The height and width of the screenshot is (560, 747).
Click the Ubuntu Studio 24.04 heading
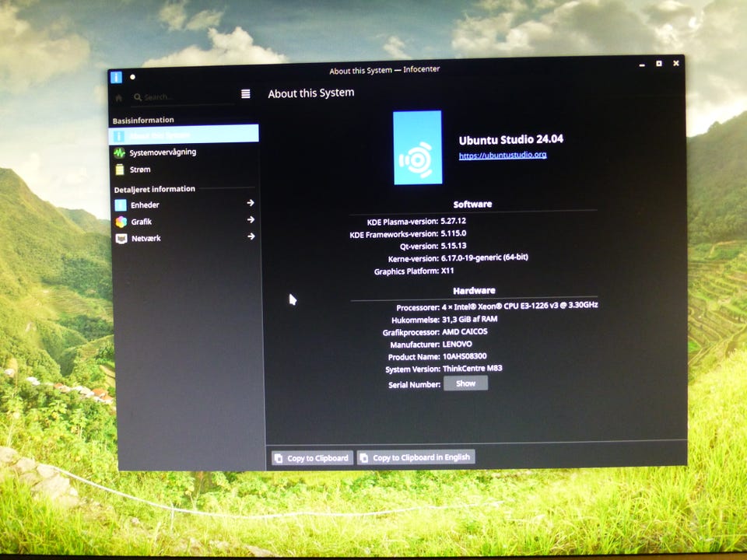pos(511,139)
